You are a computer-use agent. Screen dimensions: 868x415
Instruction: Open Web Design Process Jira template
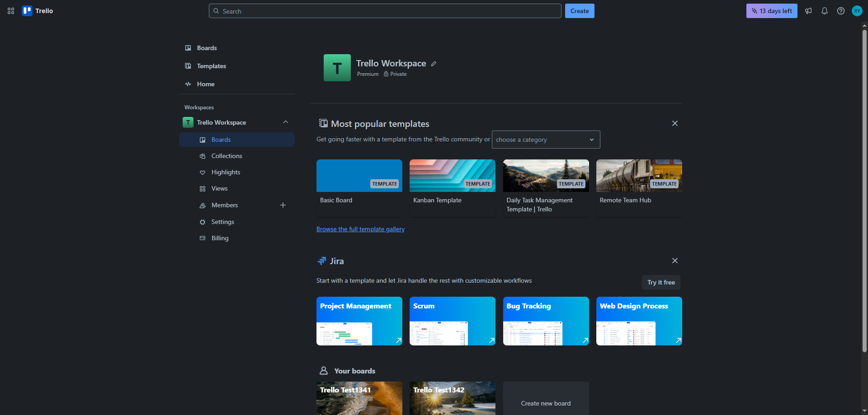tap(639, 321)
